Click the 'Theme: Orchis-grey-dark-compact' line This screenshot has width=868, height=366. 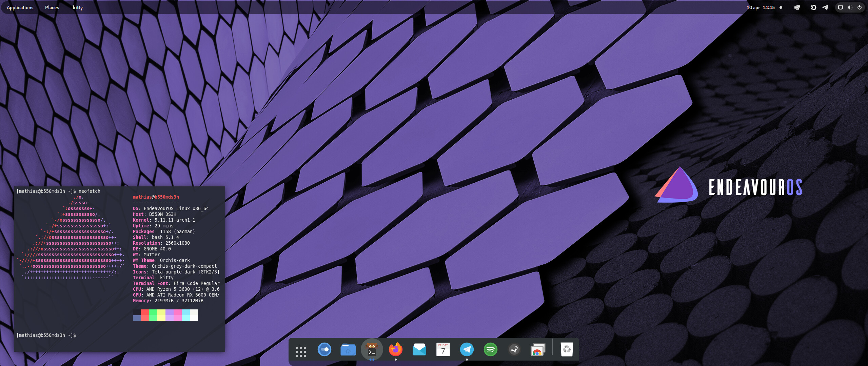pos(175,266)
